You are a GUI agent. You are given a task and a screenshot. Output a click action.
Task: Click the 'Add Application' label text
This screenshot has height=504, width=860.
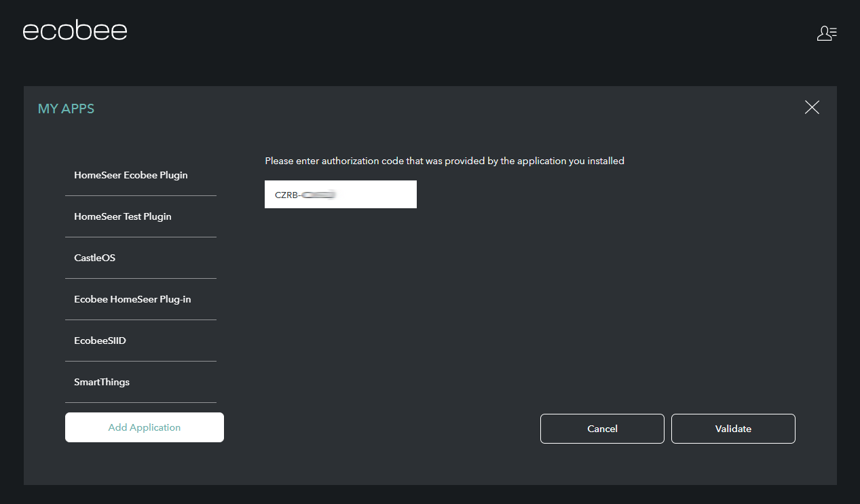point(145,427)
